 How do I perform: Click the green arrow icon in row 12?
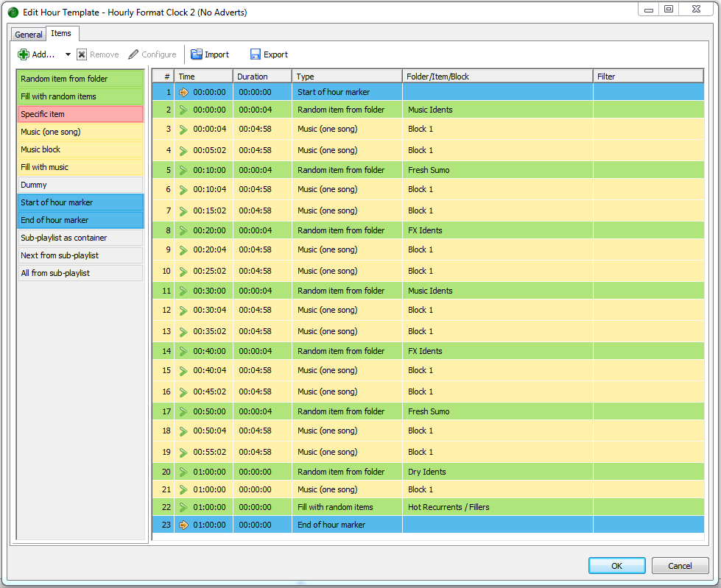[183, 311]
